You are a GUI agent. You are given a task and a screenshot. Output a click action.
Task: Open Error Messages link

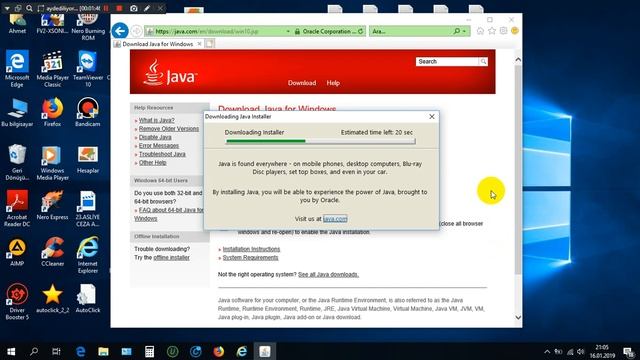159,146
